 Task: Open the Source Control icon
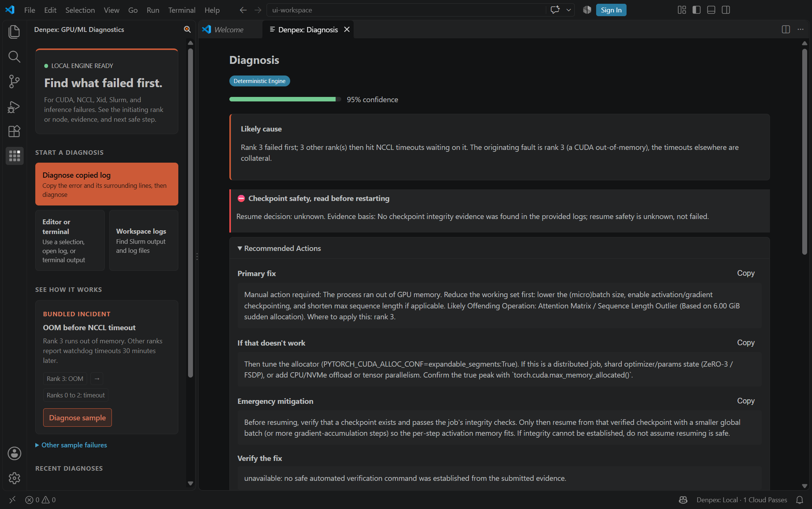click(14, 82)
